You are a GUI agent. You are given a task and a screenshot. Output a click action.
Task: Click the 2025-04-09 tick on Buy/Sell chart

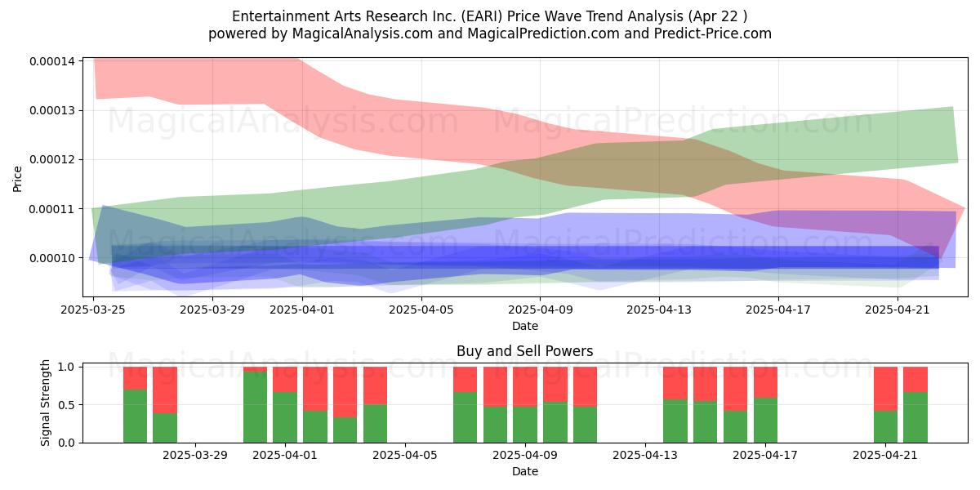(525, 456)
